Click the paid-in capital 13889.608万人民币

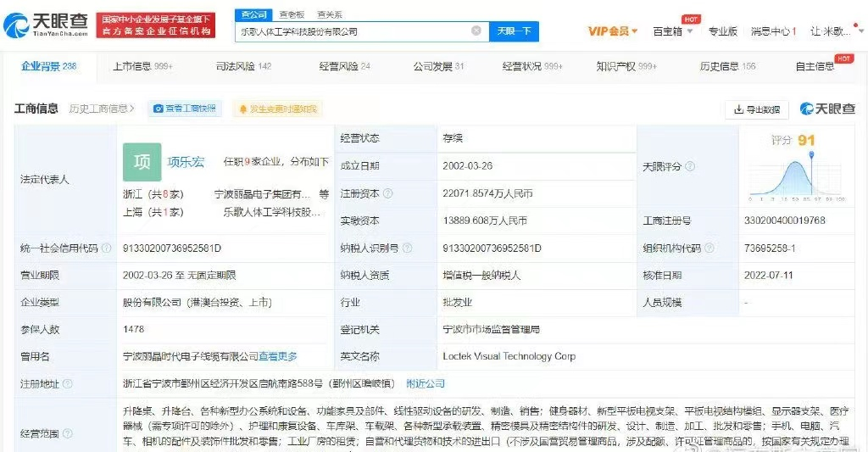[x=485, y=220]
